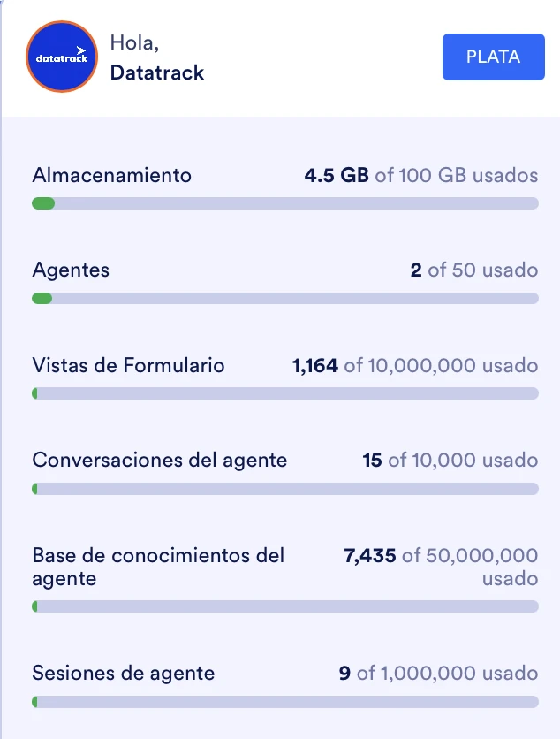
Task: Select the Vistas de Formulario label
Action: [x=128, y=365]
